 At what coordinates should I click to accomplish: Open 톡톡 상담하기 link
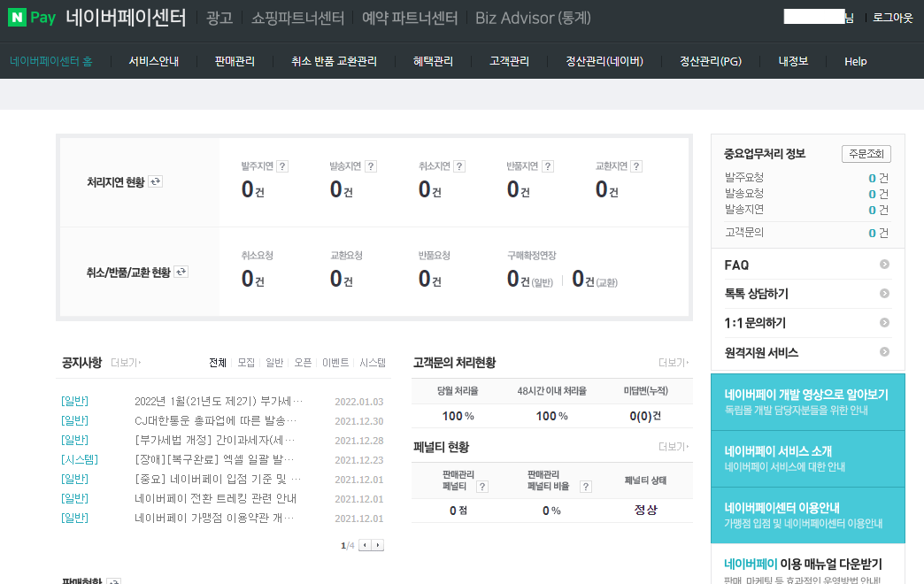(756, 294)
